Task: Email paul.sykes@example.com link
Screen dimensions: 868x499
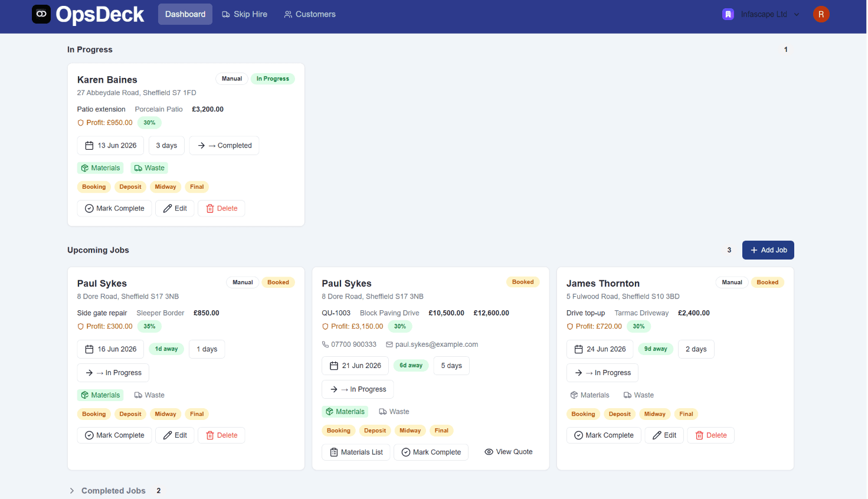Action: click(x=432, y=344)
